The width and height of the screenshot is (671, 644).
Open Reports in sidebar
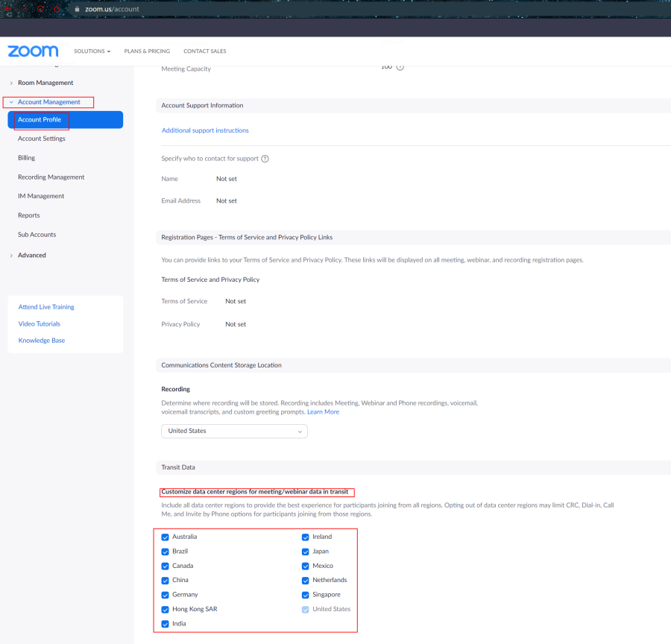pyautogui.click(x=28, y=215)
